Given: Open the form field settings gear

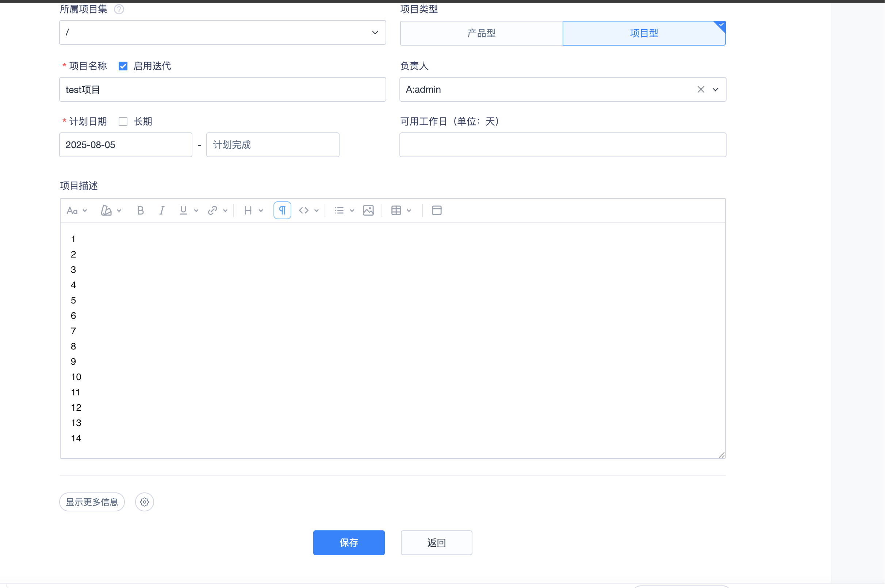Looking at the screenshot, I should pos(145,502).
